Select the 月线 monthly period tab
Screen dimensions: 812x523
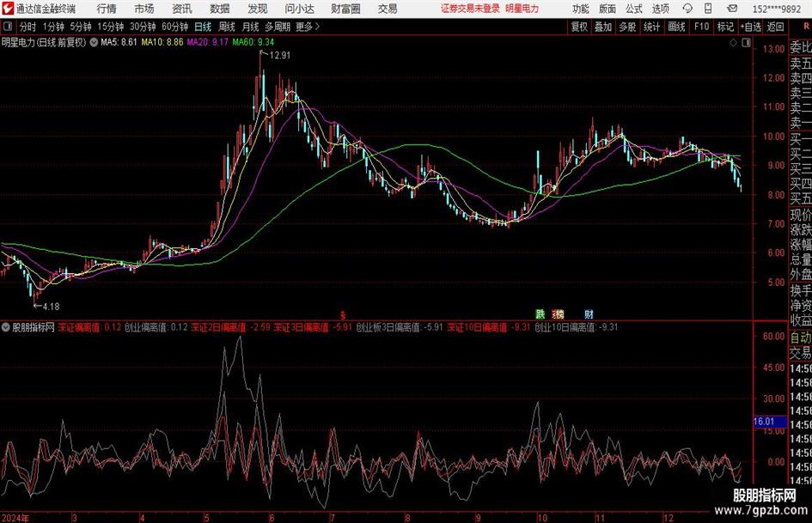[x=251, y=27]
